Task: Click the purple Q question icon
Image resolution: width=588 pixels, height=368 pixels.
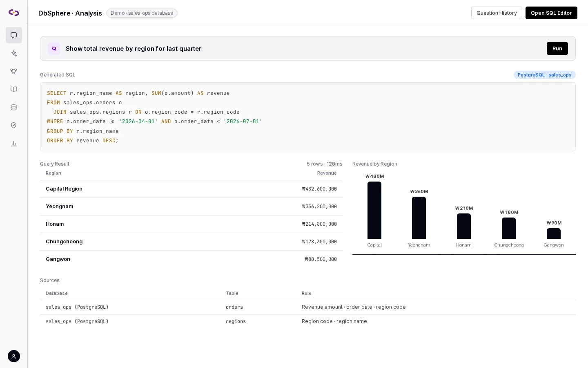Action: click(54, 49)
